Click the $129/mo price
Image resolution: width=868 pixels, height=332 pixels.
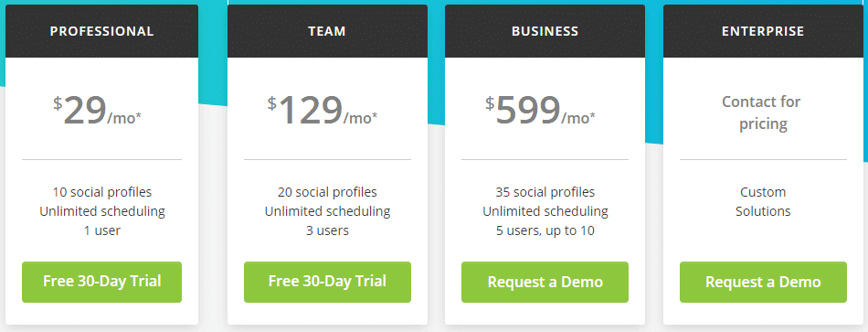(323, 111)
